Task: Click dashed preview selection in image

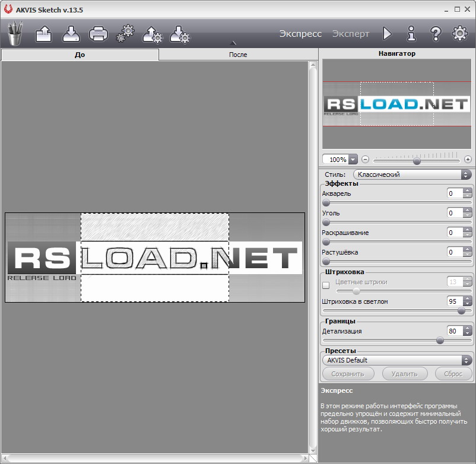Action: [x=155, y=258]
